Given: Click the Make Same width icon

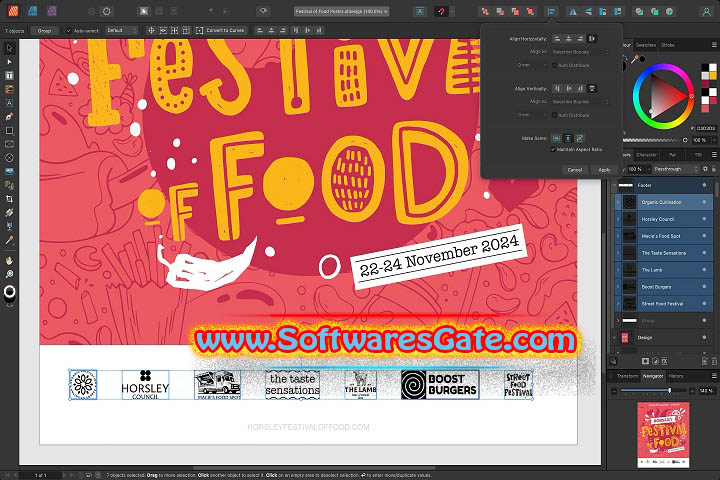Looking at the screenshot, I should [556, 138].
